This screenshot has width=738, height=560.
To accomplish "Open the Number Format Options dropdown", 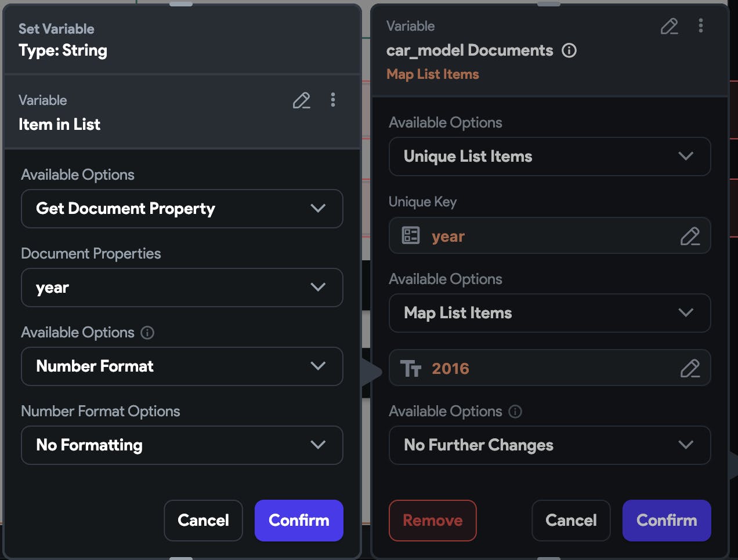I will [182, 445].
